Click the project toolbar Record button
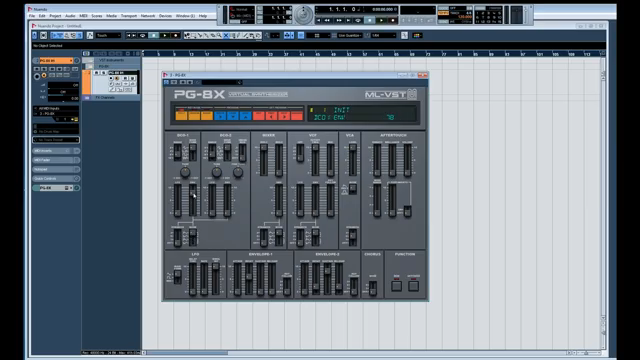Image resolution: width=640 pixels, height=360 pixels. pyautogui.click(x=176, y=36)
